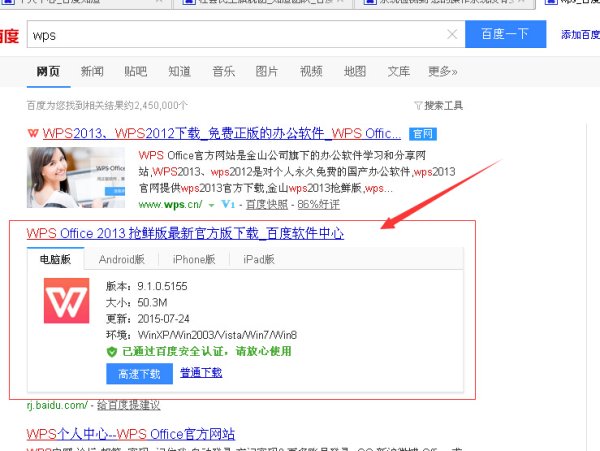This screenshot has width=600, height=451.
Task: Switch to the 新闻 tab
Action: [92, 72]
